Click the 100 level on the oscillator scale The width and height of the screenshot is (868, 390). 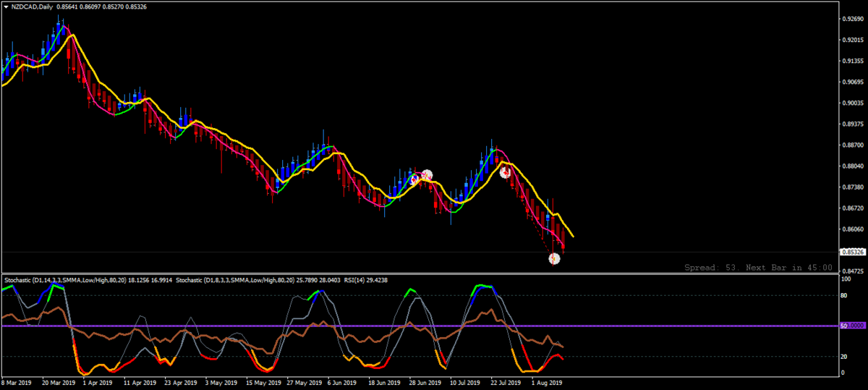[x=846, y=279]
